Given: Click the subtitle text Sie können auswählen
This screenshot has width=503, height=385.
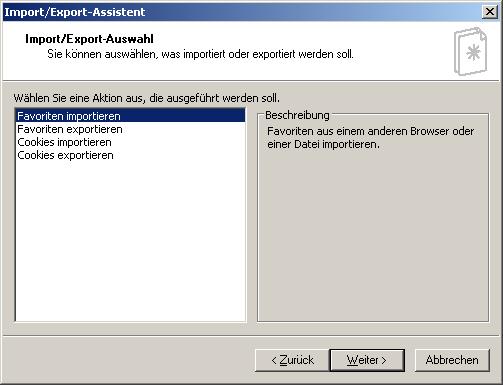Looking at the screenshot, I should pyautogui.click(x=200, y=54).
